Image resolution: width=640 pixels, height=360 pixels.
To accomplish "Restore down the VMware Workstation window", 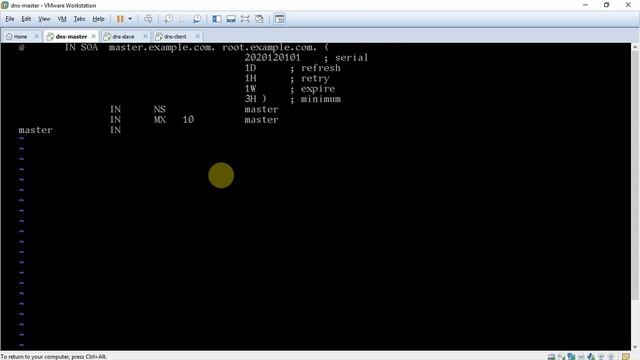I will 607,5.
